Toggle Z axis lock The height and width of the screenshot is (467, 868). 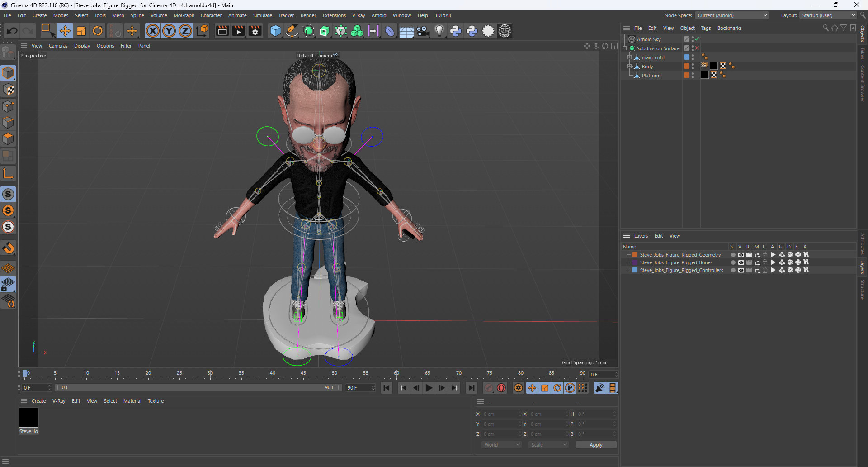click(185, 31)
